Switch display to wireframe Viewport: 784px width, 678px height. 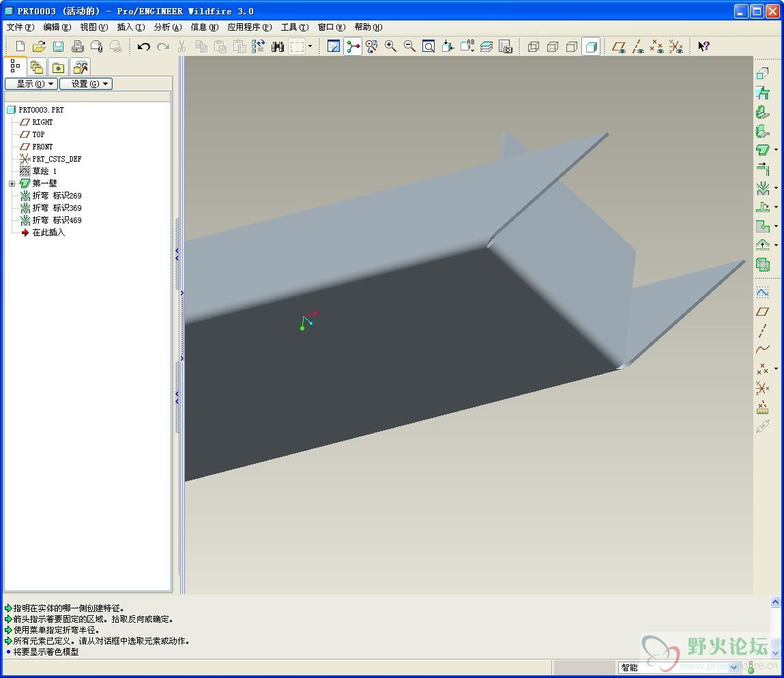coord(534,46)
